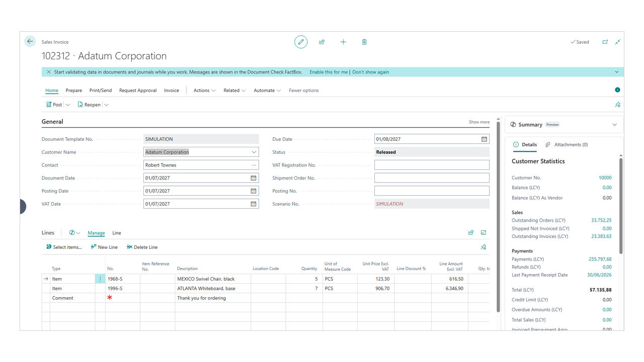Pin the Lines action bar
644x362 pixels.
484,247
